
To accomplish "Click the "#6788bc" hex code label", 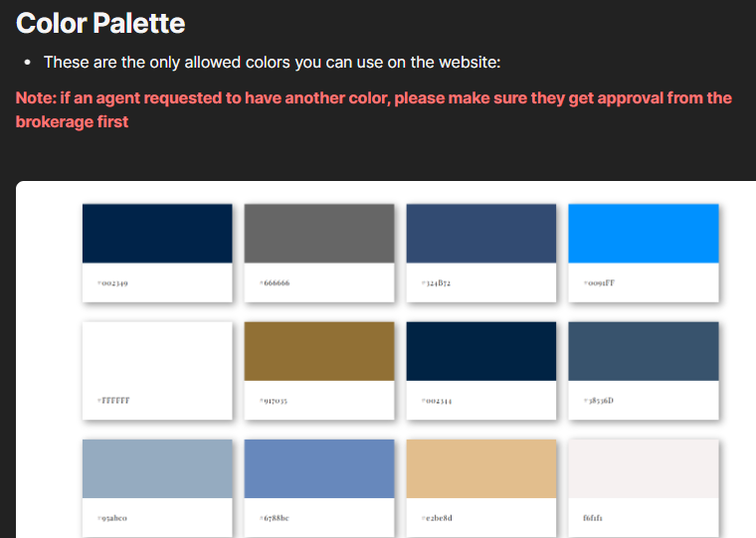I will (274, 518).
